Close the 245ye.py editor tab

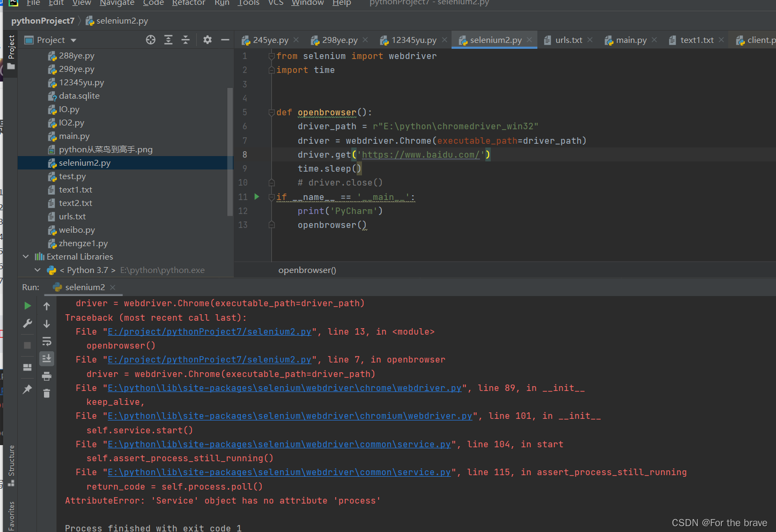(297, 40)
